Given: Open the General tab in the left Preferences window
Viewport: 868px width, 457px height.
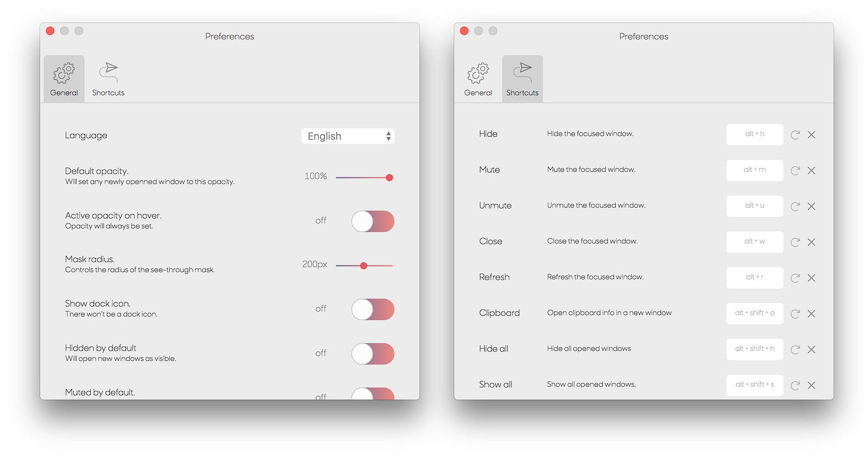Looking at the screenshot, I should [x=64, y=79].
